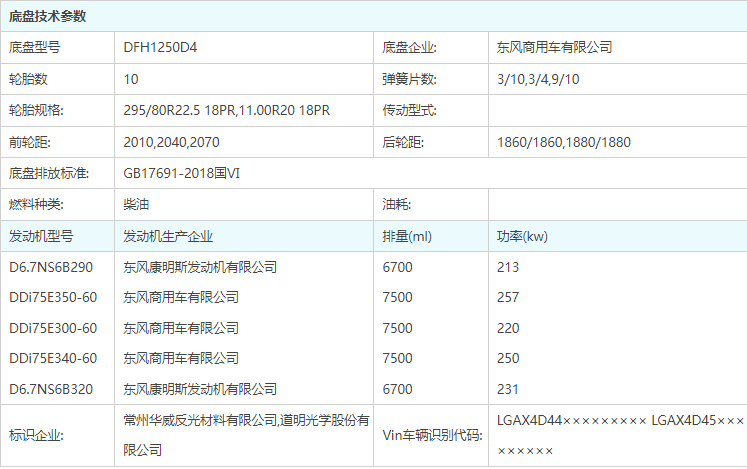The image size is (747, 469).
Task: Select power value 213
Action: 508,267
